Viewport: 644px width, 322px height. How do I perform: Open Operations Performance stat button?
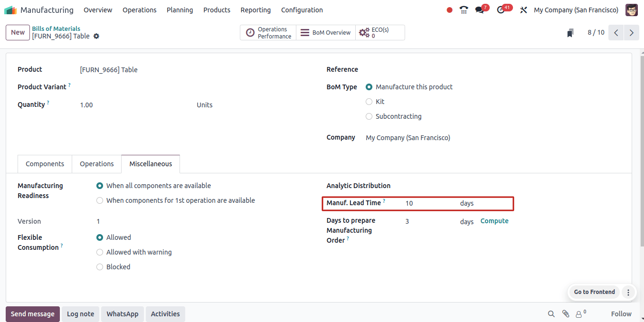coord(268,33)
